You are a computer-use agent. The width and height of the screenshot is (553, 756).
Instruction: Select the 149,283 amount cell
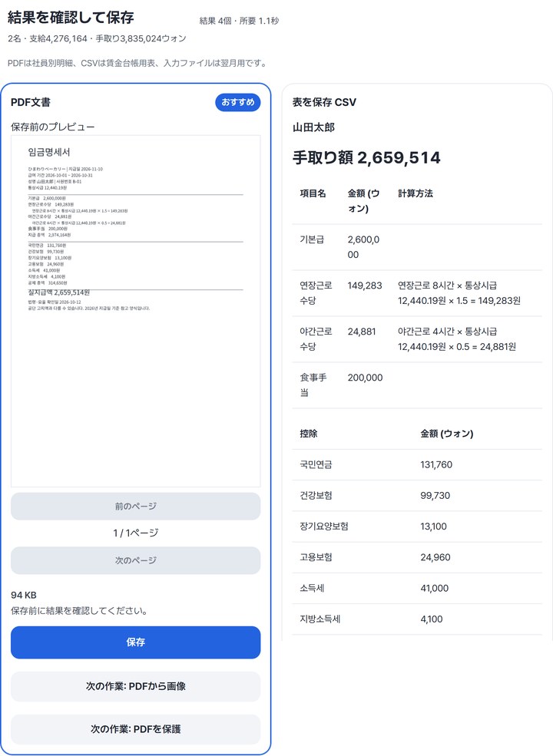coord(365,286)
